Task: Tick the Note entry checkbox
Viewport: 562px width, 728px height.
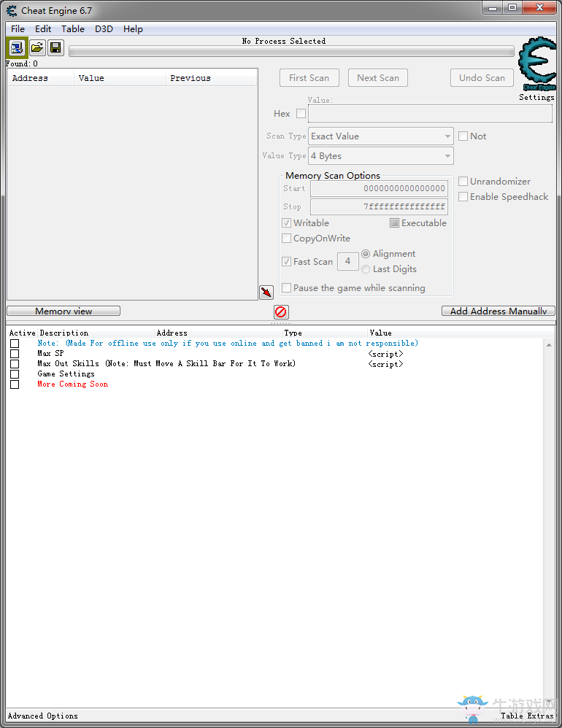Action: click(x=15, y=343)
